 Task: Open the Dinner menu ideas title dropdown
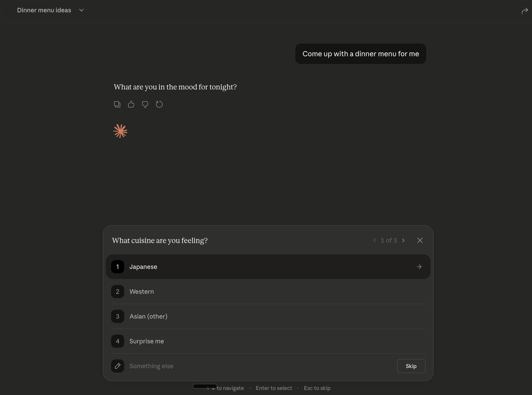(81, 10)
